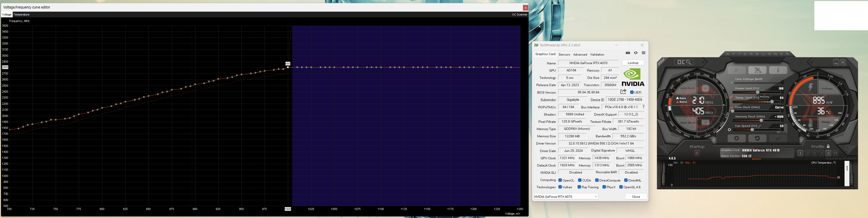
Task: Select profile slot 1
Action: [x=800, y=153]
